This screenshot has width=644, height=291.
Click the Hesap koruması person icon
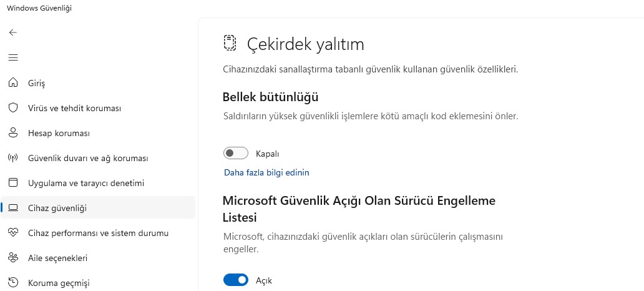pos(13,133)
